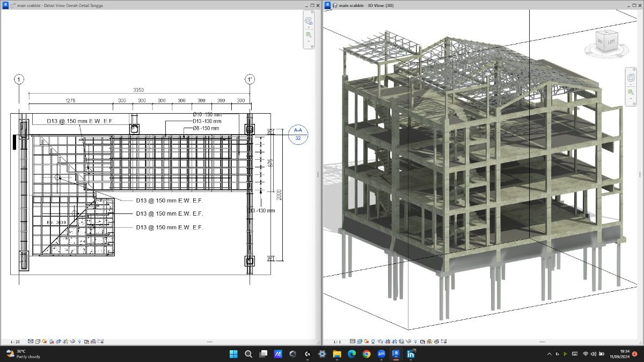Open Visual Style in the 3D view bar

(x=360, y=341)
